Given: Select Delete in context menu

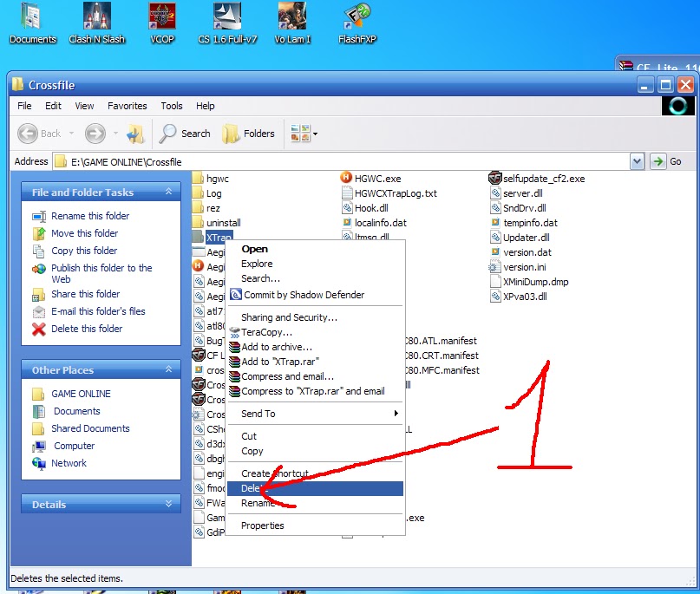Looking at the screenshot, I should (315, 488).
